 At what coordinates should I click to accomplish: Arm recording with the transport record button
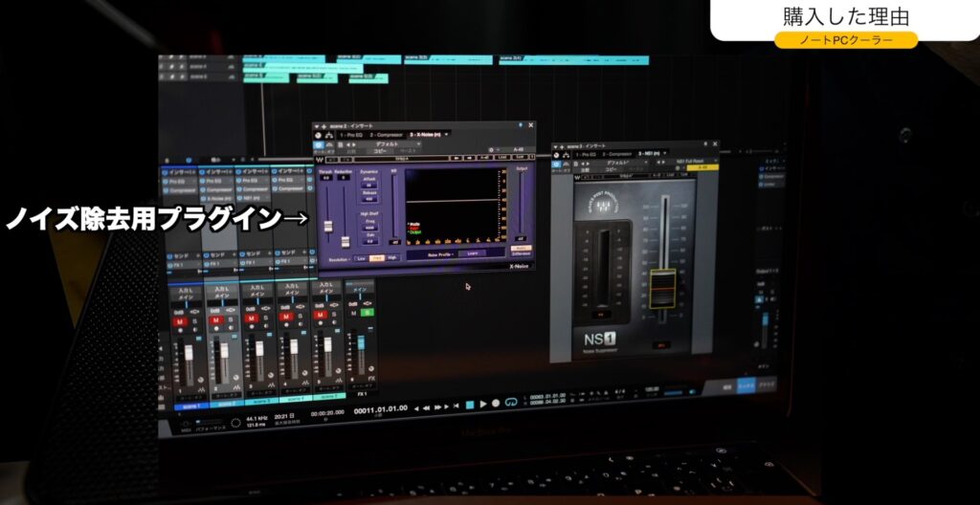point(496,404)
